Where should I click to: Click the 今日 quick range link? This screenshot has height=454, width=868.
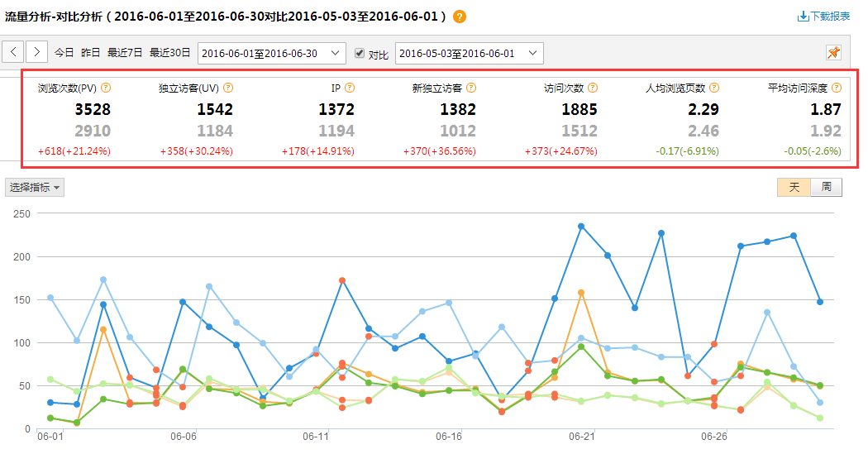coord(64,53)
